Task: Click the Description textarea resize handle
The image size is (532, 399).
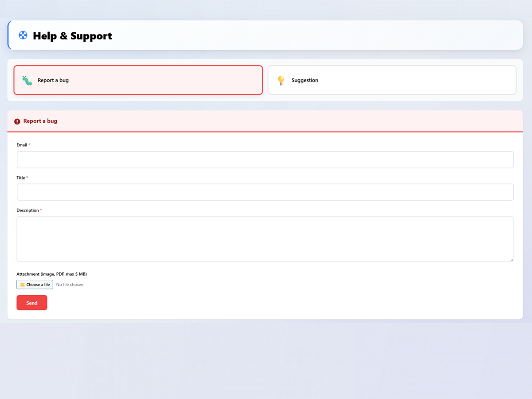Action: coord(512,260)
